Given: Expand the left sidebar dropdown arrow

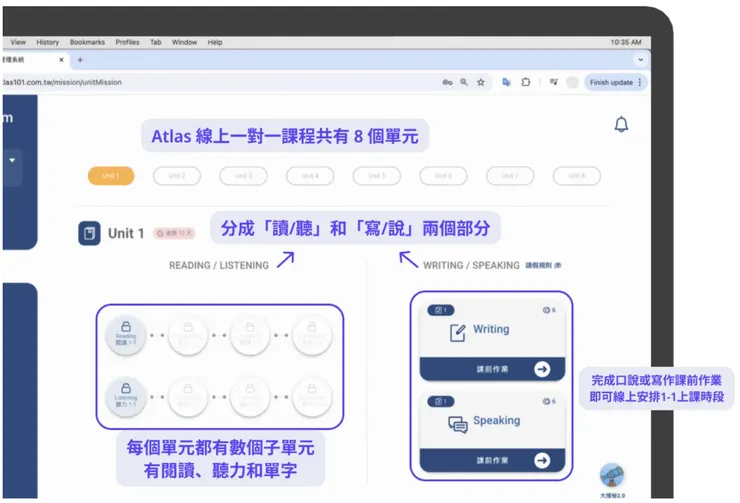Looking at the screenshot, I should pos(12,160).
